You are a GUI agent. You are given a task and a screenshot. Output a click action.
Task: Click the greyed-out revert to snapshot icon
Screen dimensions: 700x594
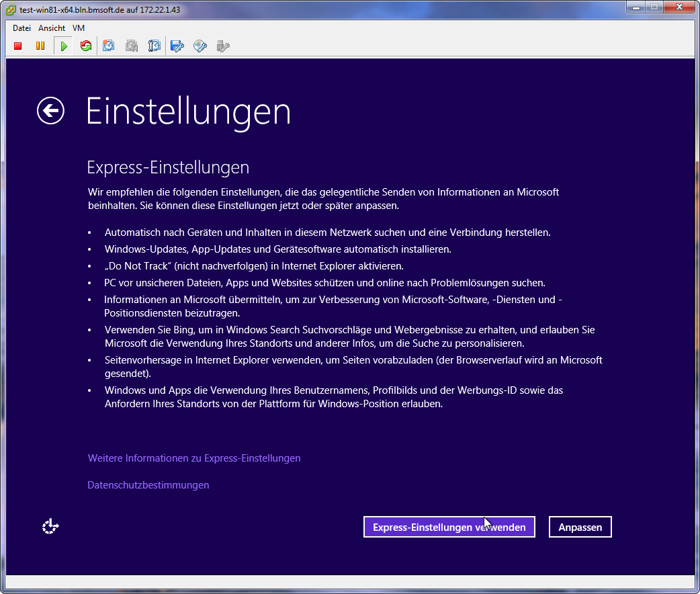pos(132,46)
